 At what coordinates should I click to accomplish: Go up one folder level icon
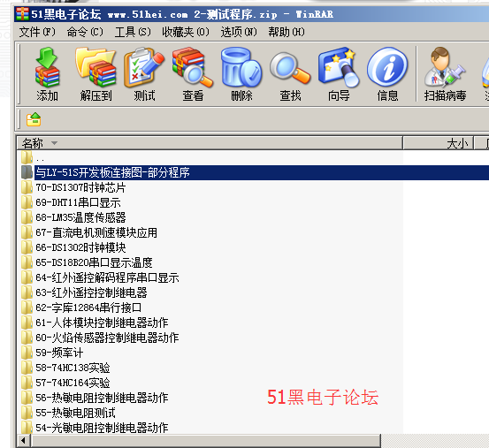34,119
